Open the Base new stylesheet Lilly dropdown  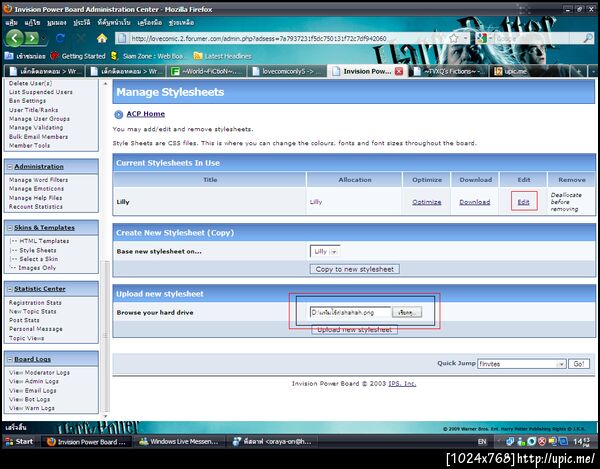tap(324, 251)
